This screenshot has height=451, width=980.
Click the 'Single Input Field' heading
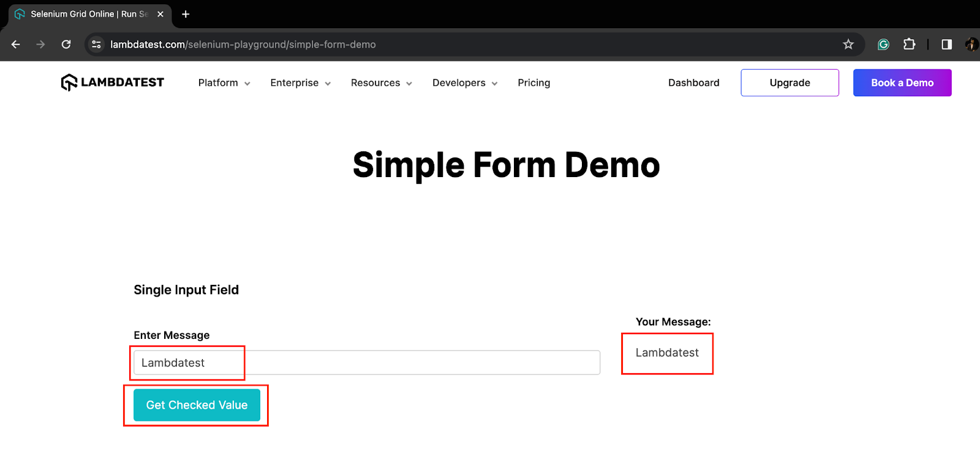coord(186,290)
